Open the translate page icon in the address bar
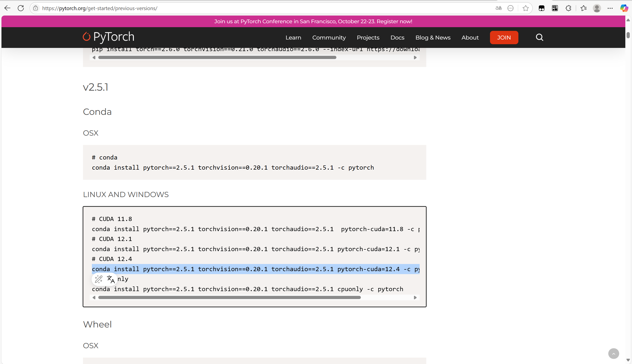The width and height of the screenshot is (632, 364). (498, 8)
